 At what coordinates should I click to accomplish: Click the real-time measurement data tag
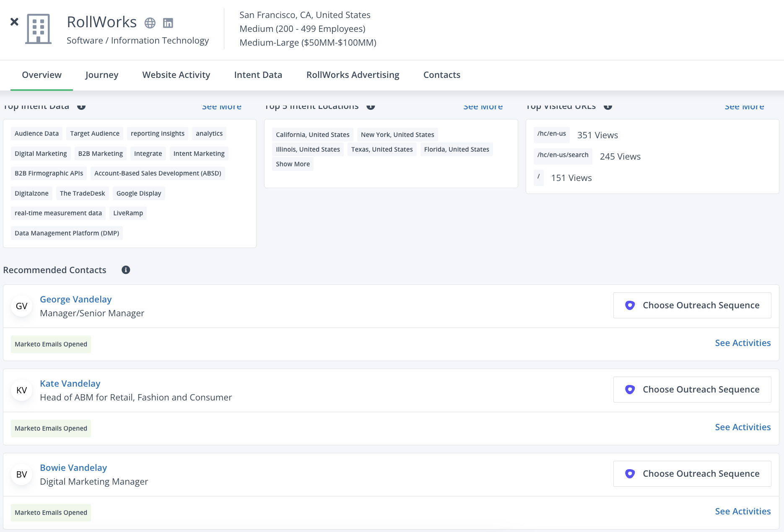58,213
